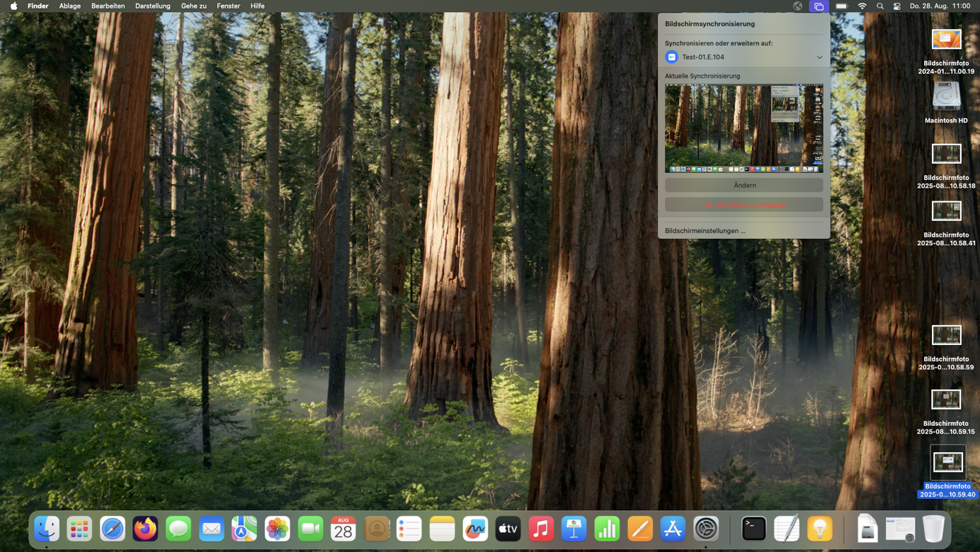Image resolution: width=980 pixels, height=552 pixels.
Task: Open System Settings from the Dock
Action: [x=706, y=528]
